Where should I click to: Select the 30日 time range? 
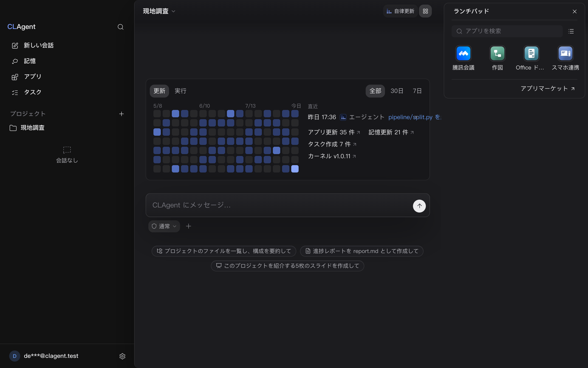pyautogui.click(x=397, y=91)
